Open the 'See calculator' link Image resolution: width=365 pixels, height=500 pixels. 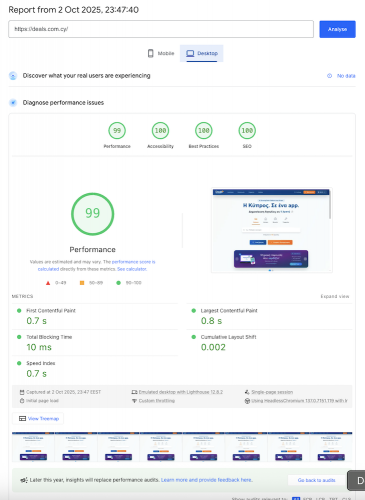pos(132,269)
